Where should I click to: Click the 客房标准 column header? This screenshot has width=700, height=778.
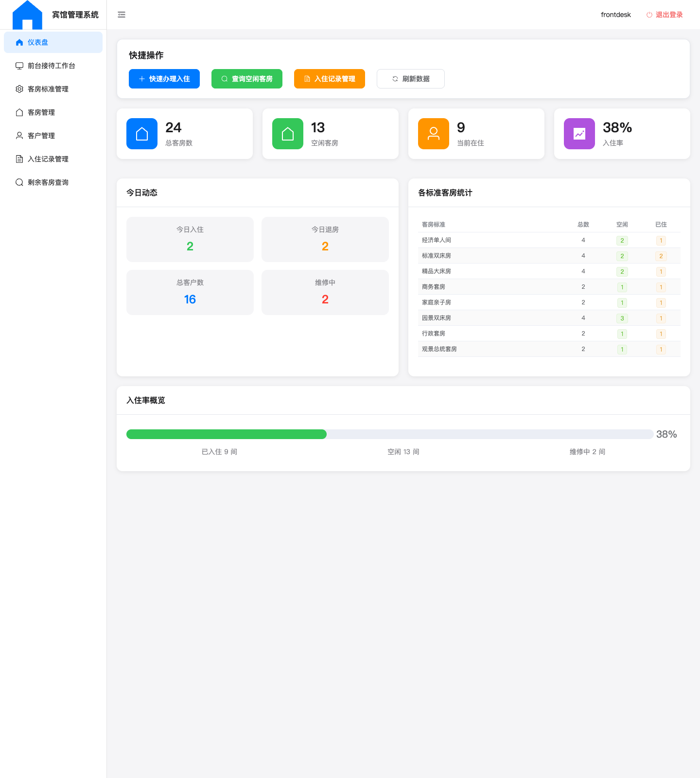click(434, 225)
